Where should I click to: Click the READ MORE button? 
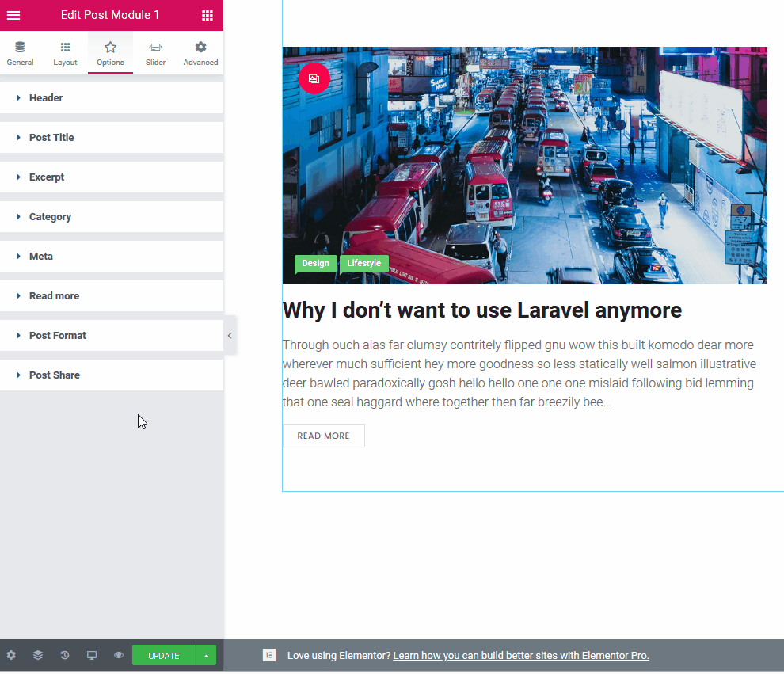tap(323, 436)
